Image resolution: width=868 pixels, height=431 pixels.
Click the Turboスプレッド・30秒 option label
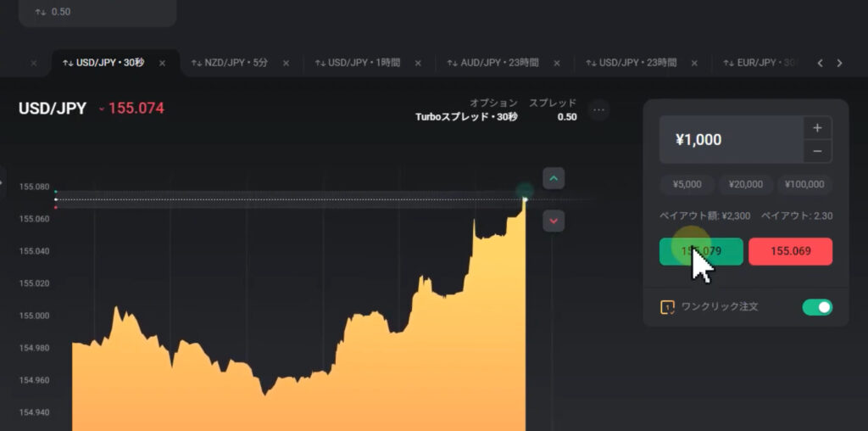click(x=466, y=117)
